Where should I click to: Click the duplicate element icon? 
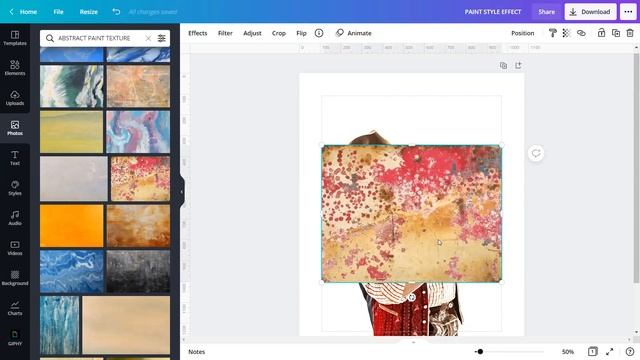tap(616, 33)
